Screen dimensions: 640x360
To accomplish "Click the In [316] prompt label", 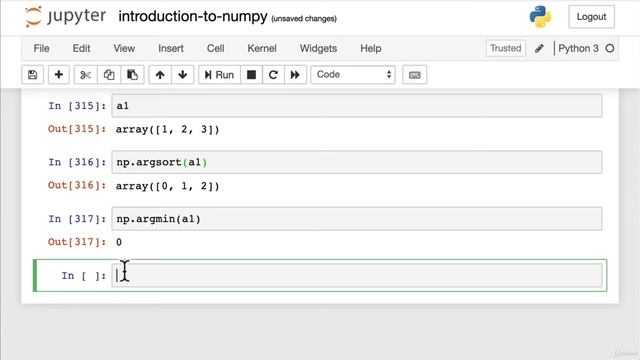I will tap(77, 162).
